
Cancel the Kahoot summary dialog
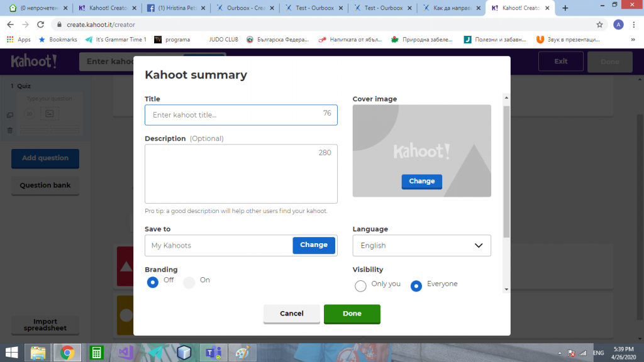click(292, 314)
